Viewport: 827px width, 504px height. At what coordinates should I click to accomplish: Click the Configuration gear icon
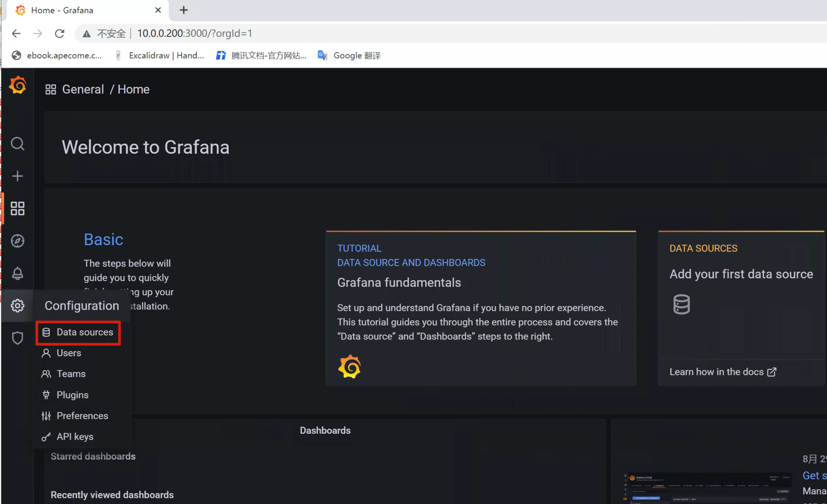click(x=17, y=305)
